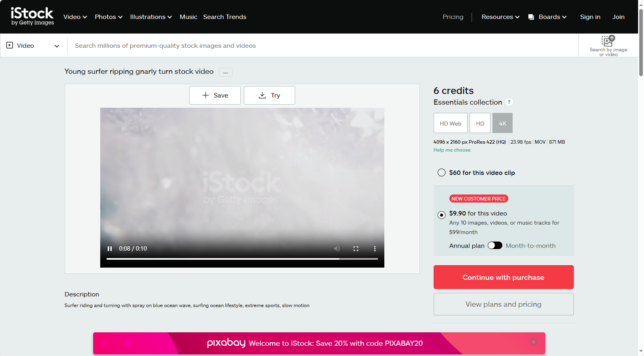Image resolution: width=644 pixels, height=356 pixels.
Task: Toggle Annual plan to Month-to-month
Action: pyautogui.click(x=495, y=245)
